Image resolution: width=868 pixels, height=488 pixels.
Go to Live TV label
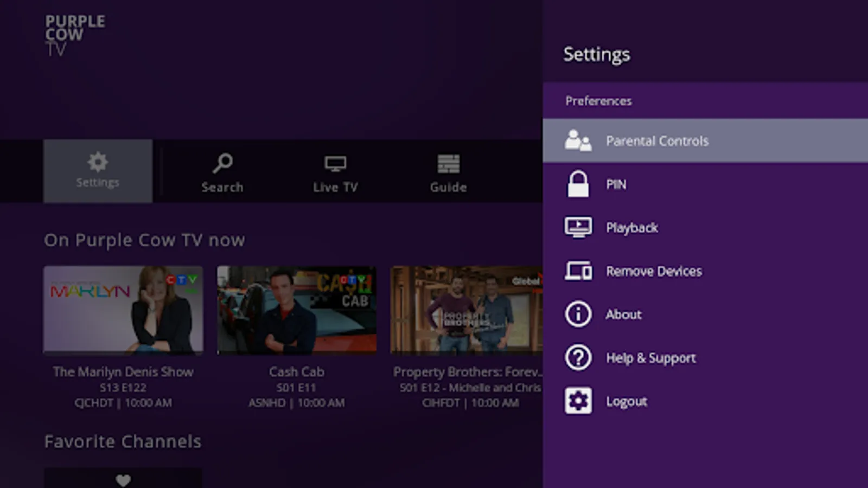[335, 187]
